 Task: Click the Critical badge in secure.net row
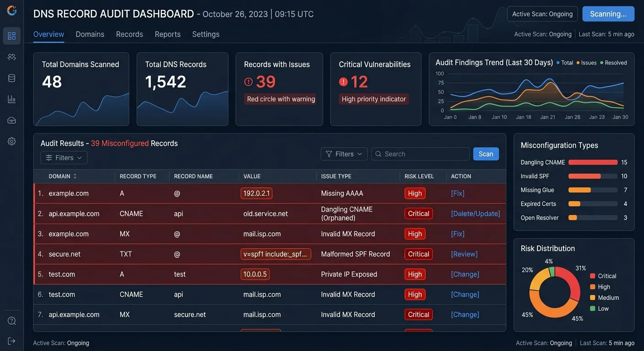pyautogui.click(x=419, y=254)
